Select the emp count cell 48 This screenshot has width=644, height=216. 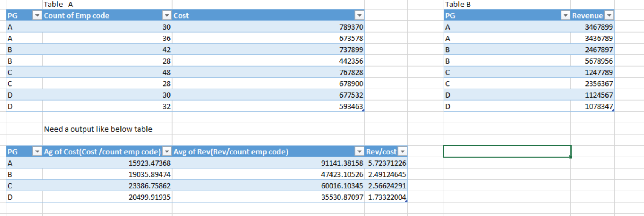tap(107, 72)
